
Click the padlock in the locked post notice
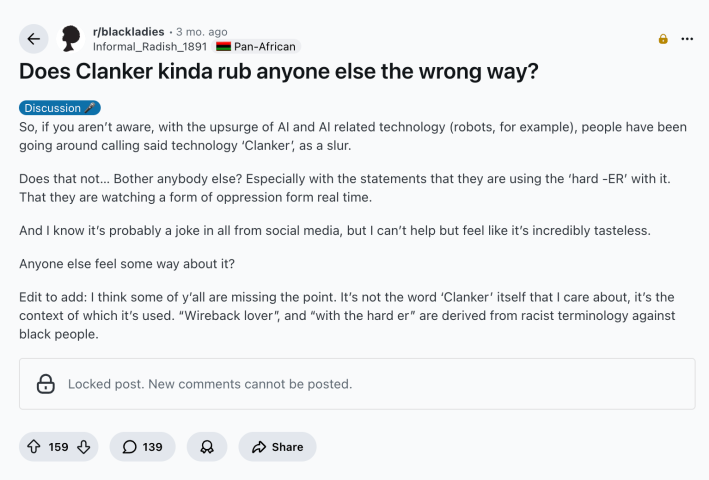[x=45, y=384]
